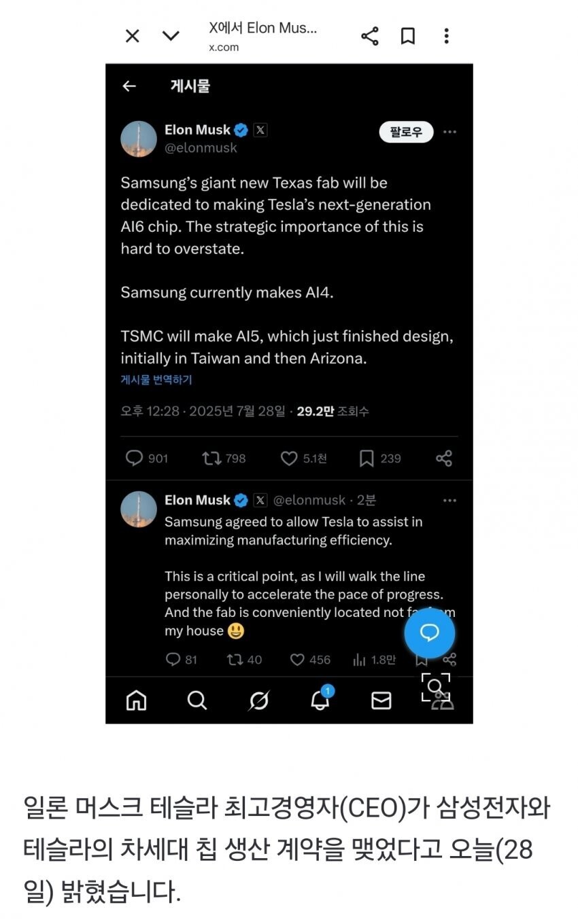
Task: Repost the tweet with 798 reposts
Action: click(x=211, y=459)
